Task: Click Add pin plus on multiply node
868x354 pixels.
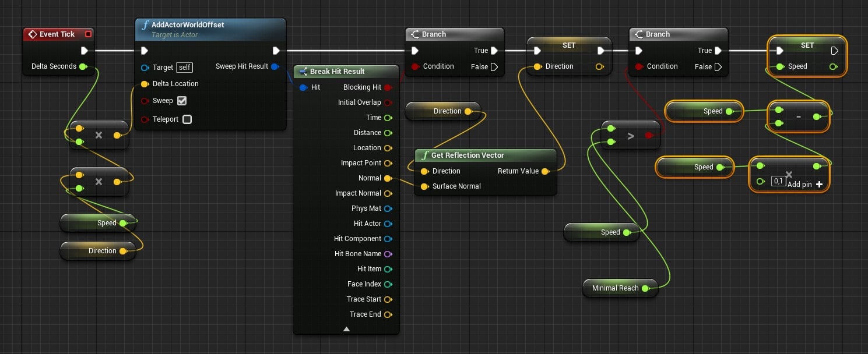Action: click(x=820, y=184)
